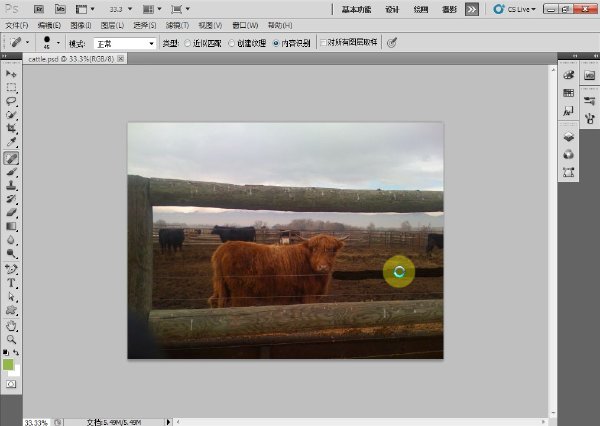Select the Custom Shape tool
The width and height of the screenshot is (600, 426).
point(11,310)
